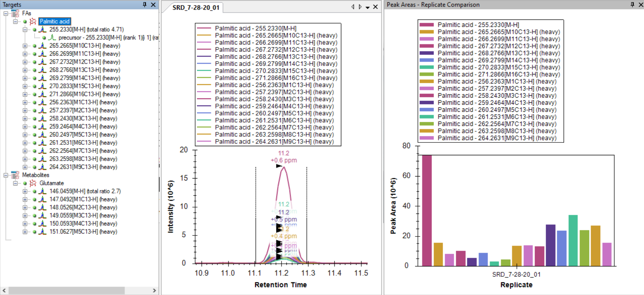Viewport: 644px width, 295px height.
Task: Click the tall 255.2330[M-H] peak area bar
Action: pos(427,210)
